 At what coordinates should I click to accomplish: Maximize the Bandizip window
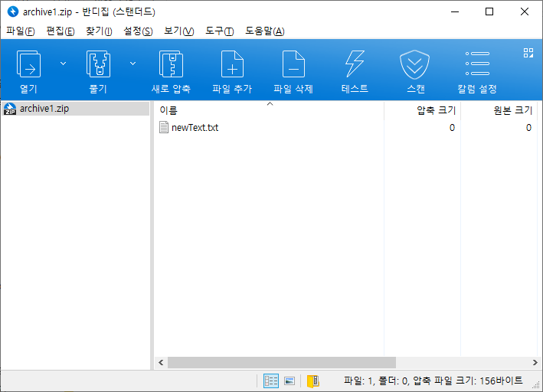coord(489,11)
